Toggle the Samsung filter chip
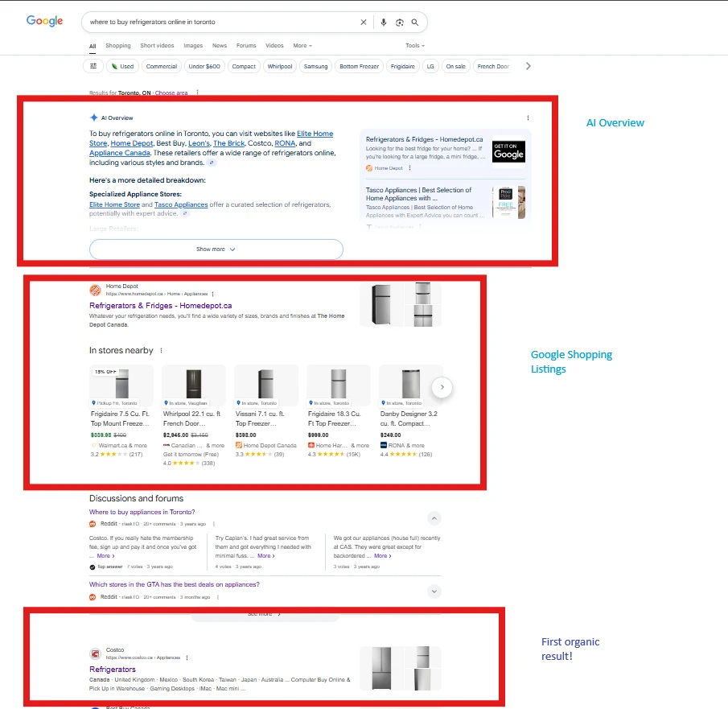 (315, 66)
